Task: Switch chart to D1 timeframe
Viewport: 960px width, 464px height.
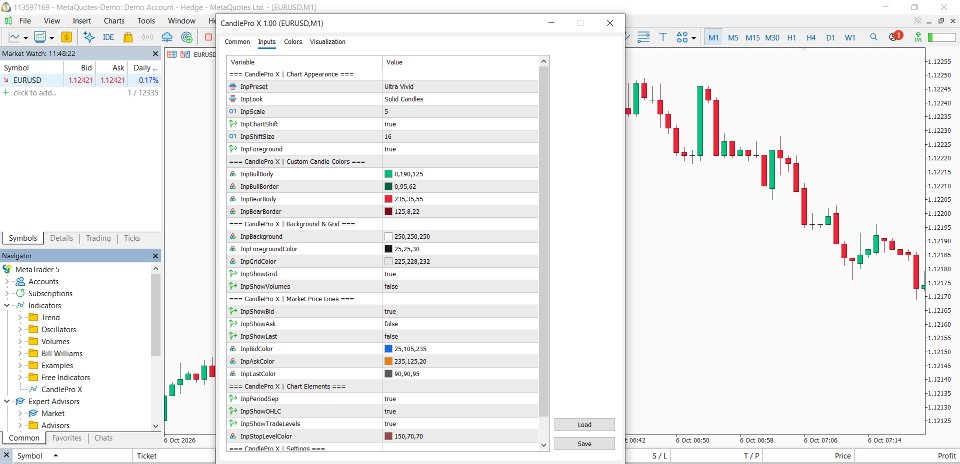Action: point(830,37)
